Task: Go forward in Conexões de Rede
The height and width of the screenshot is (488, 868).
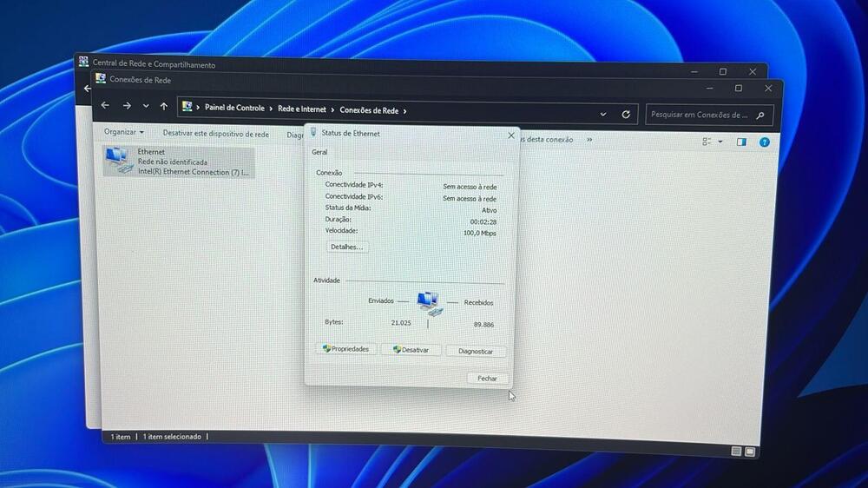Action: [x=127, y=105]
